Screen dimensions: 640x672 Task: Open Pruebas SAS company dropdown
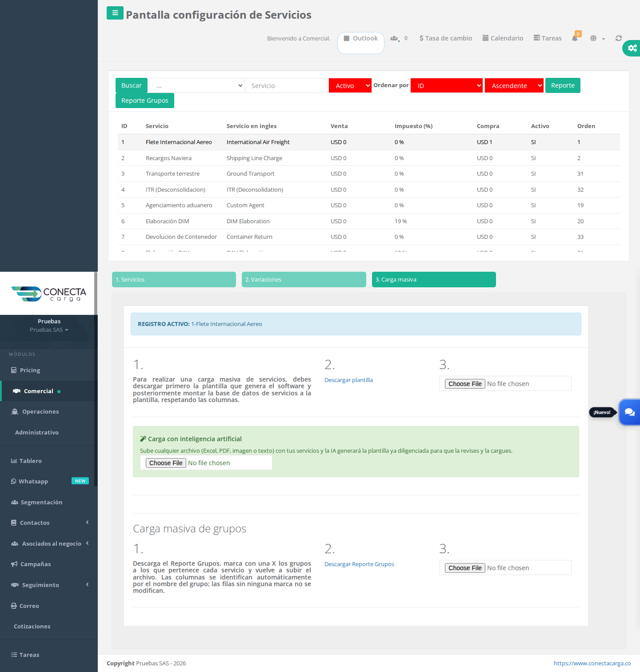pyautogui.click(x=49, y=330)
